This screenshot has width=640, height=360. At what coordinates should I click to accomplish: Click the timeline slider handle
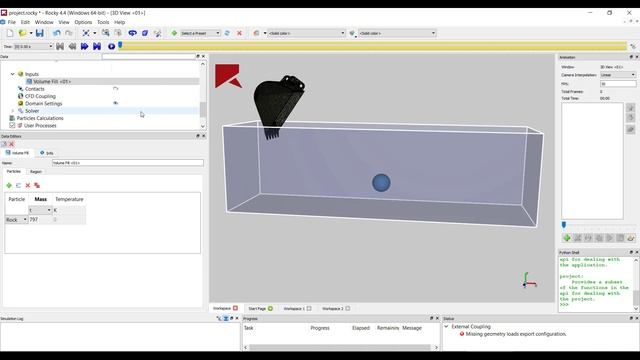click(120, 45)
